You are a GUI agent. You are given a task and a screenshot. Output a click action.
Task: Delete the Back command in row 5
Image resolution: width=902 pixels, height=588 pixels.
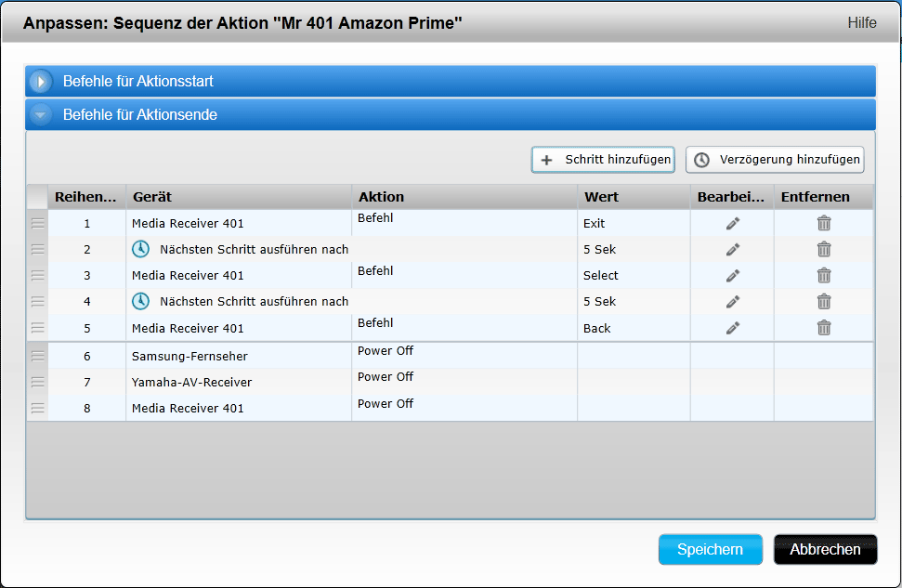[823, 328]
